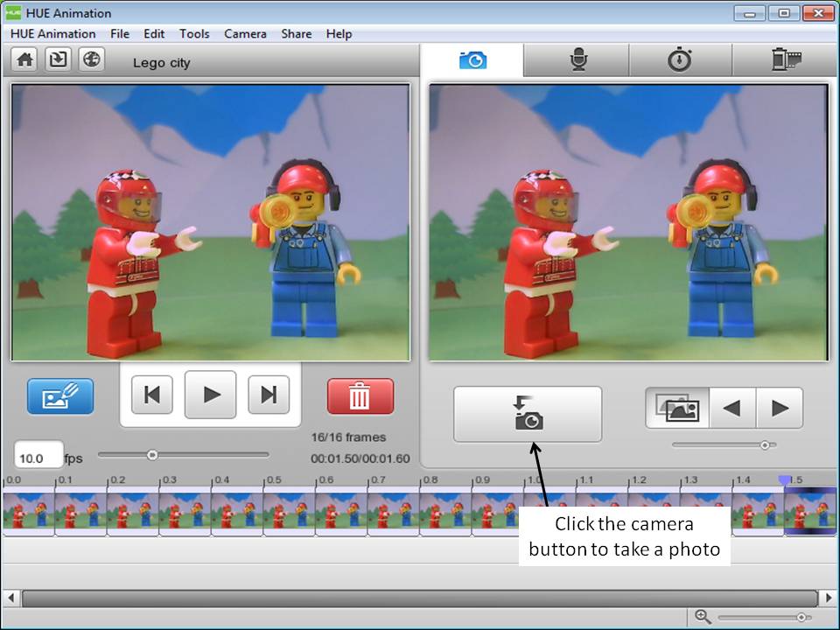Open the film strip video tab
The height and width of the screenshot is (630, 840).
(786, 60)
